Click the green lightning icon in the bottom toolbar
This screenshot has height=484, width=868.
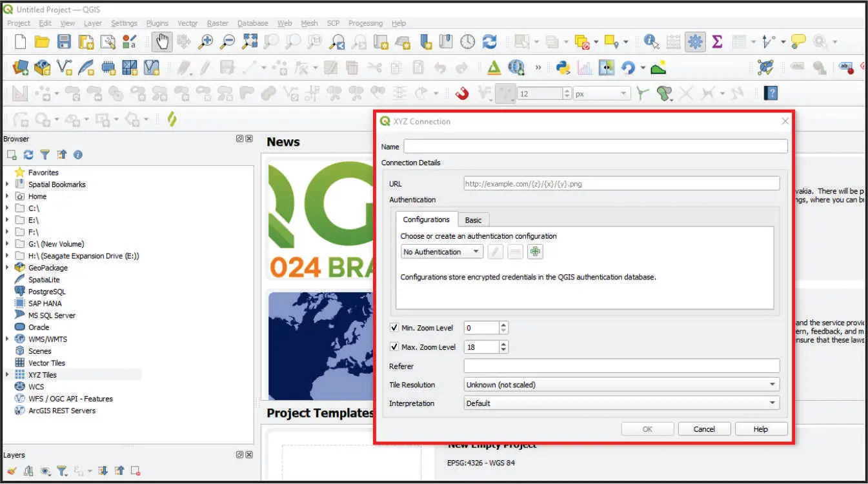pos(172,119)
